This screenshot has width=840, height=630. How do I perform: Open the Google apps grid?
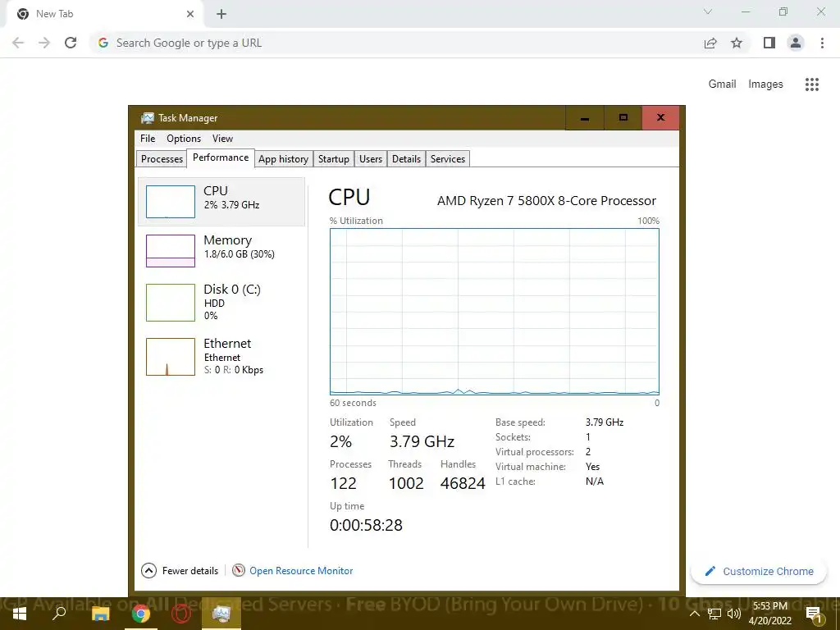(x=811, y=84)
